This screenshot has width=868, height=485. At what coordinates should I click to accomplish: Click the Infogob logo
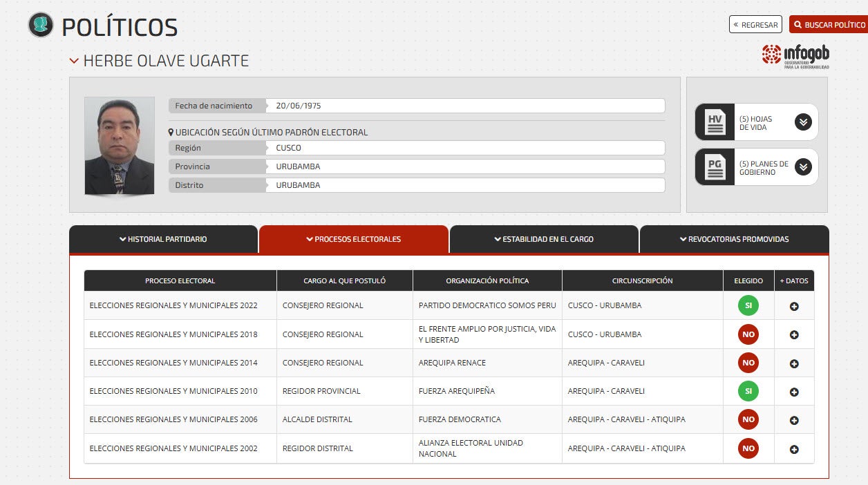tap(795, 55)
